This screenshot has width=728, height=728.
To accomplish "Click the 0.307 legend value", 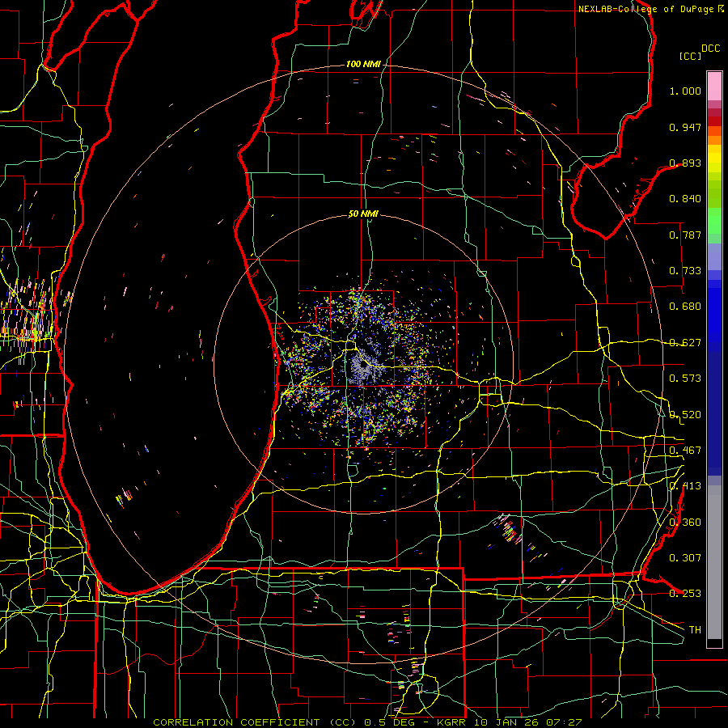I will click(x=685, y=558).
